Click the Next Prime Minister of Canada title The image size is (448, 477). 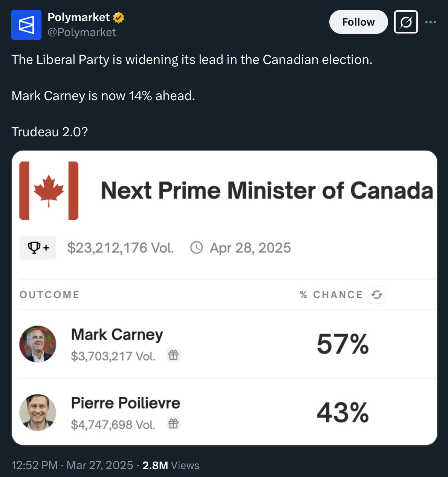click(267, 190)
